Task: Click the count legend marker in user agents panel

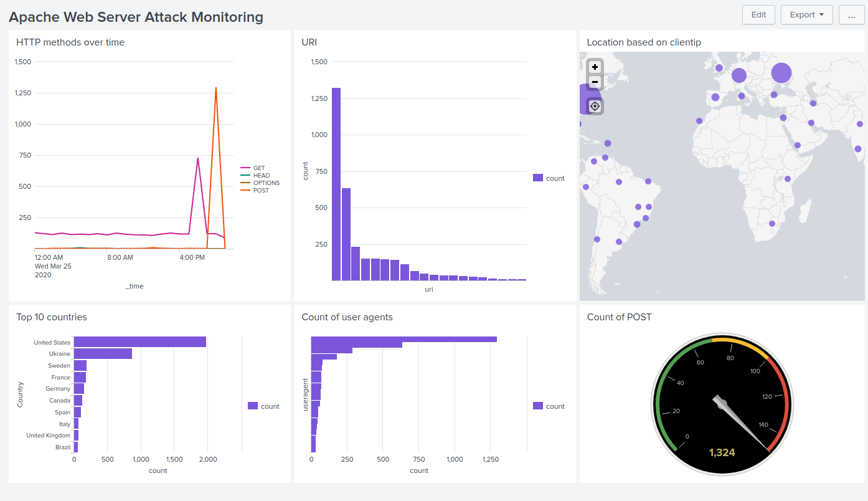Action: [x=538, y=406]
